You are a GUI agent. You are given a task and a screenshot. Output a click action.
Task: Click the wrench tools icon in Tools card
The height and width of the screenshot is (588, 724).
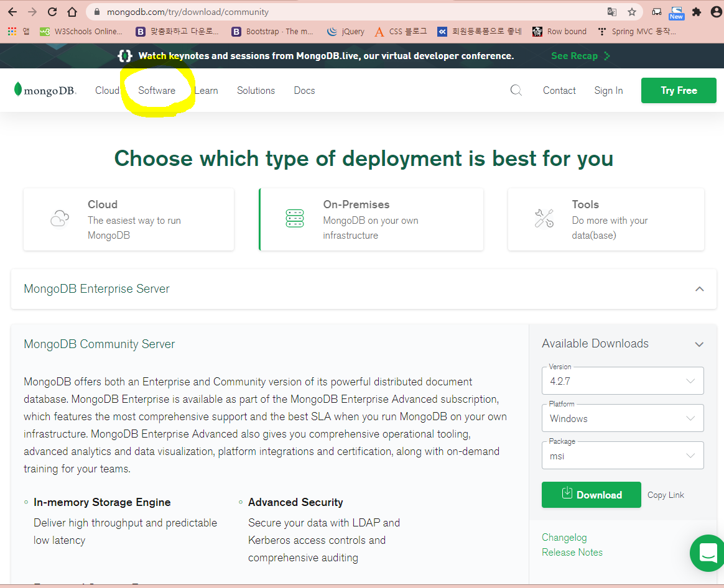click(544, 218)
